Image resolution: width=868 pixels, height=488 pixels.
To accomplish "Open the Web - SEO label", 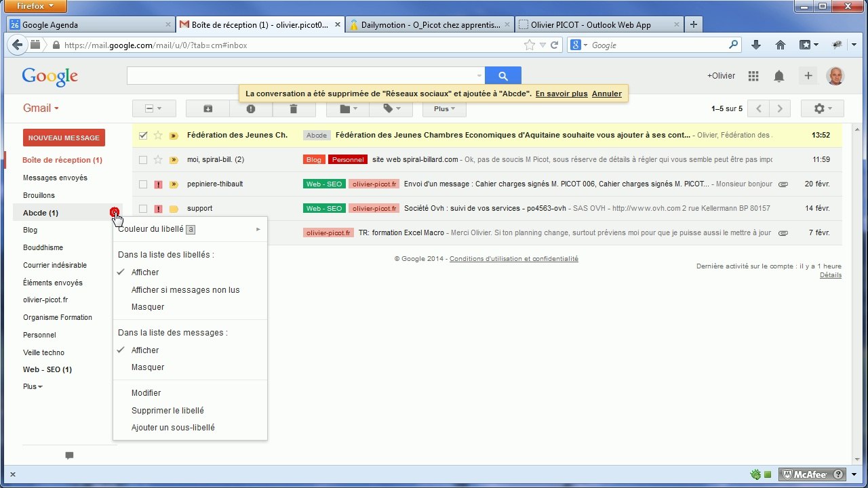I will tap(47, 369).
